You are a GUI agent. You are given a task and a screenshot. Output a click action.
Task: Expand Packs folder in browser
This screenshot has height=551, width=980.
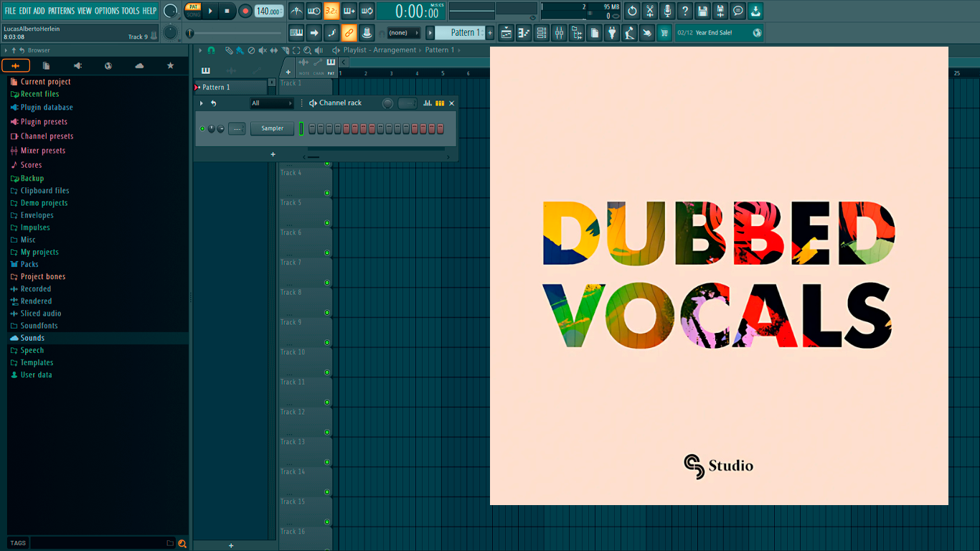click(29, 264)
